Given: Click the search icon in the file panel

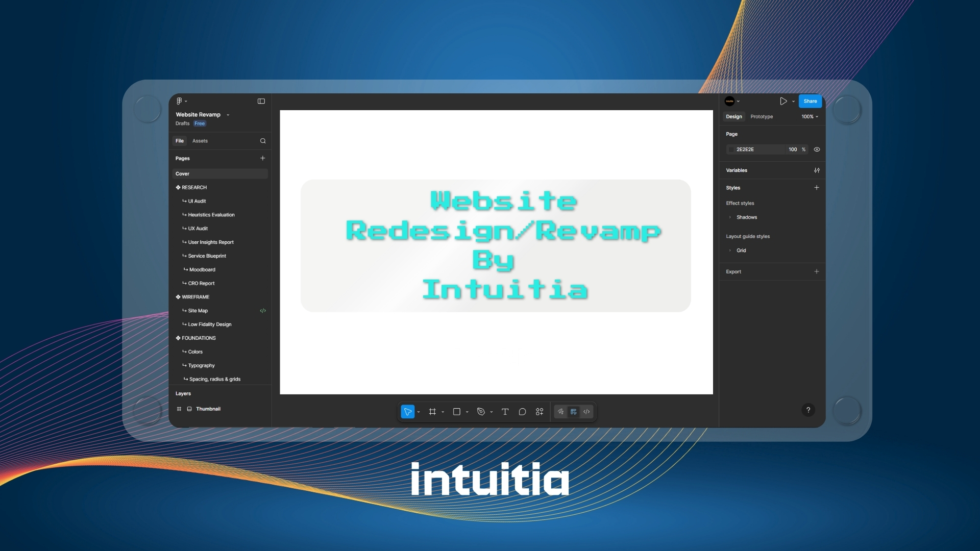Looking at the screenshot, I should tap(263, 141).
